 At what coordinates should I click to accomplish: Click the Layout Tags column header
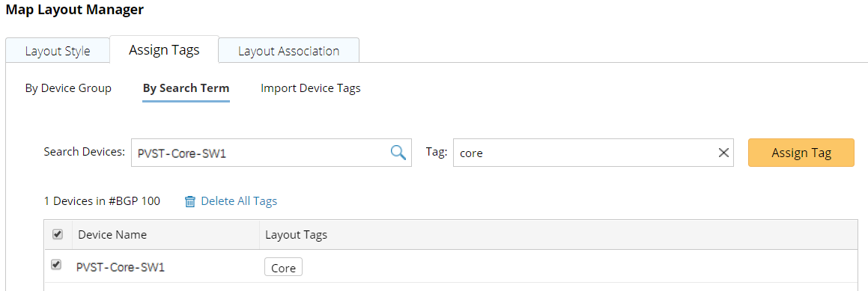point(296,235)
